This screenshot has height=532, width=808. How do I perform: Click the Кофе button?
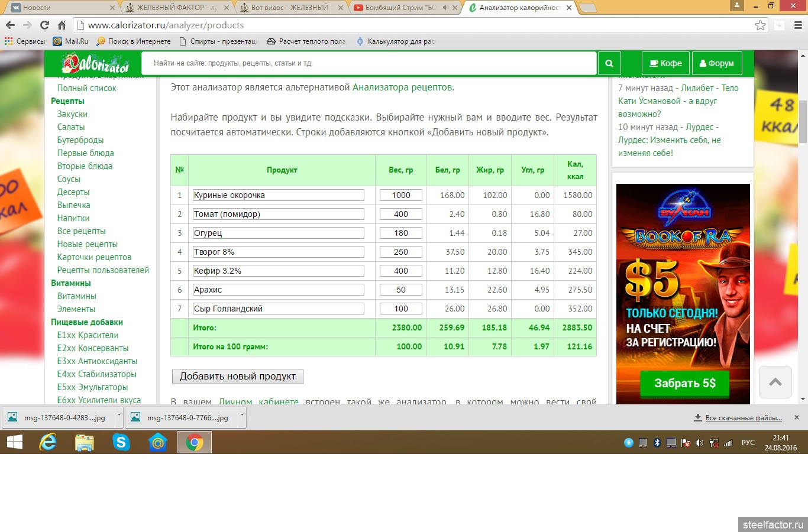[665, 63]
